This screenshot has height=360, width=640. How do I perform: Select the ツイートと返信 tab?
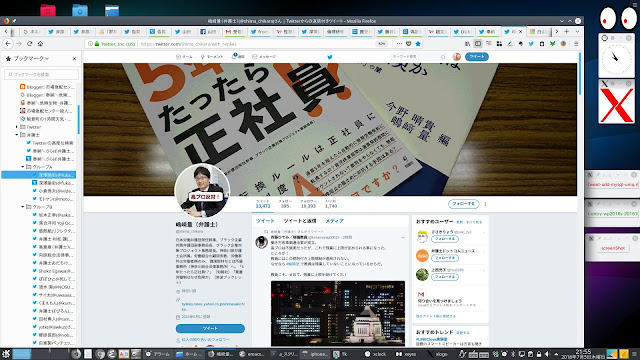[x=300, y=221]
